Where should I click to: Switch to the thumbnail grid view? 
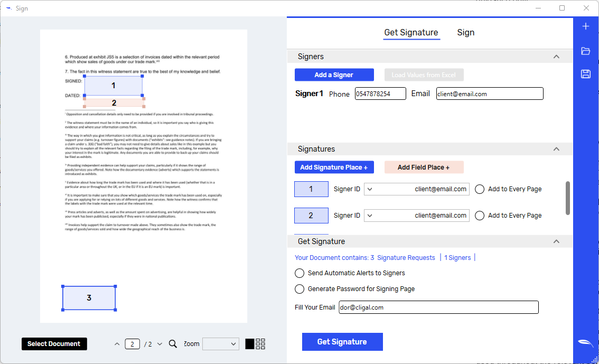click(x=260, y=344)
